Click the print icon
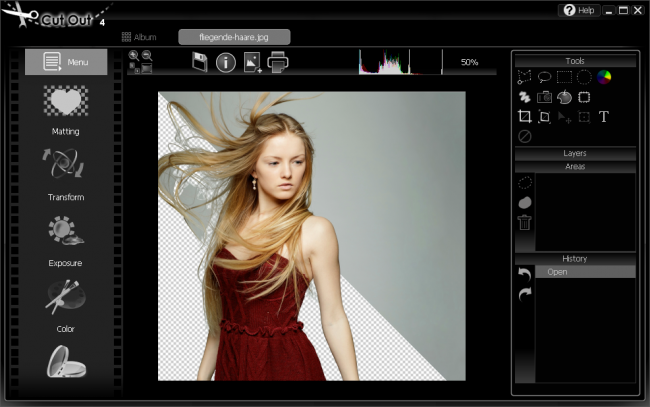This screenshot has height=407, width=650. click(278, 63)
